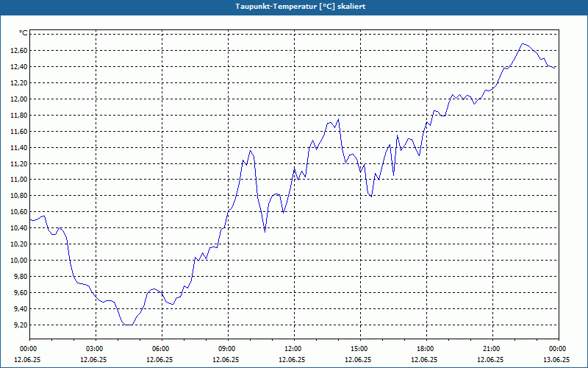Click the 03:00 time label
The width and height of the screenshot is (588, 368).
(96, 349)
